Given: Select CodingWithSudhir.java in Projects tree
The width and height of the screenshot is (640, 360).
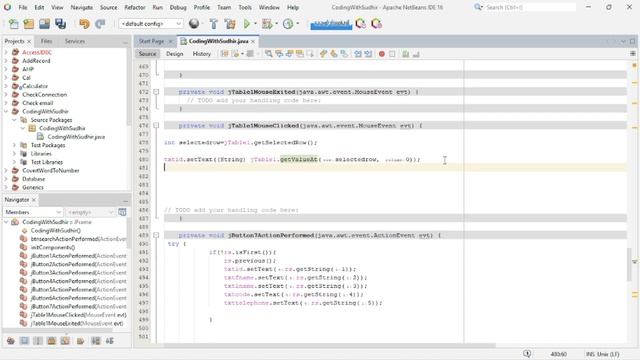Looking at the screenshot, I should (x=76, y=137).
